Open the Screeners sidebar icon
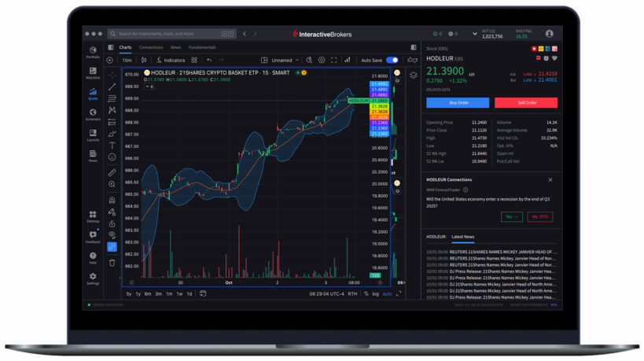The height and width of the screenshot is (361, 644). coord(93,113)
